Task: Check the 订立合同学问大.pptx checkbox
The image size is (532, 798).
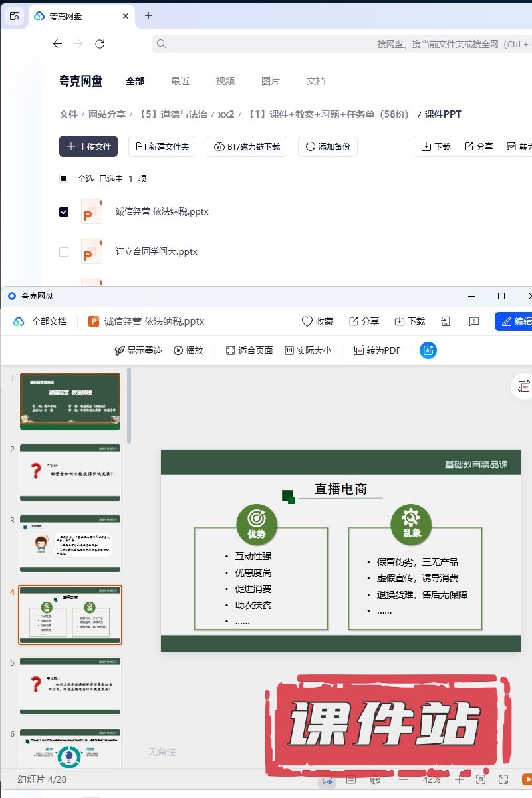Action: click(x=64, y=252)
